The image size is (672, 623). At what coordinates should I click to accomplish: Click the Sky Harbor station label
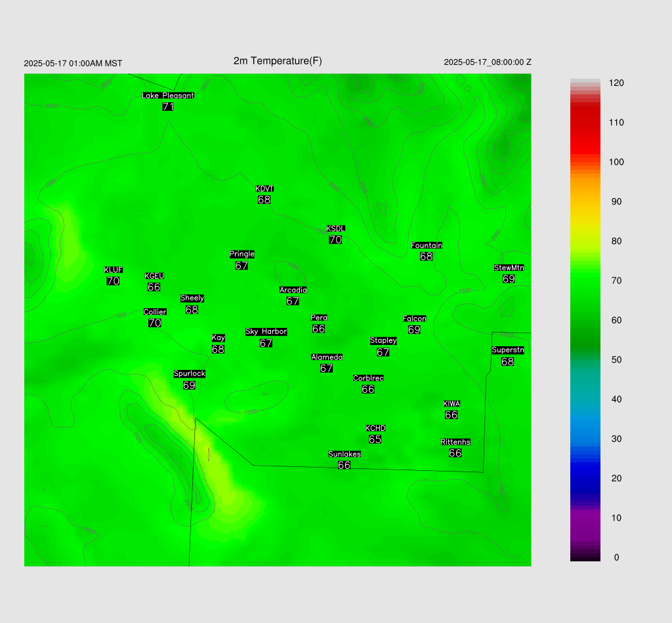266,331
